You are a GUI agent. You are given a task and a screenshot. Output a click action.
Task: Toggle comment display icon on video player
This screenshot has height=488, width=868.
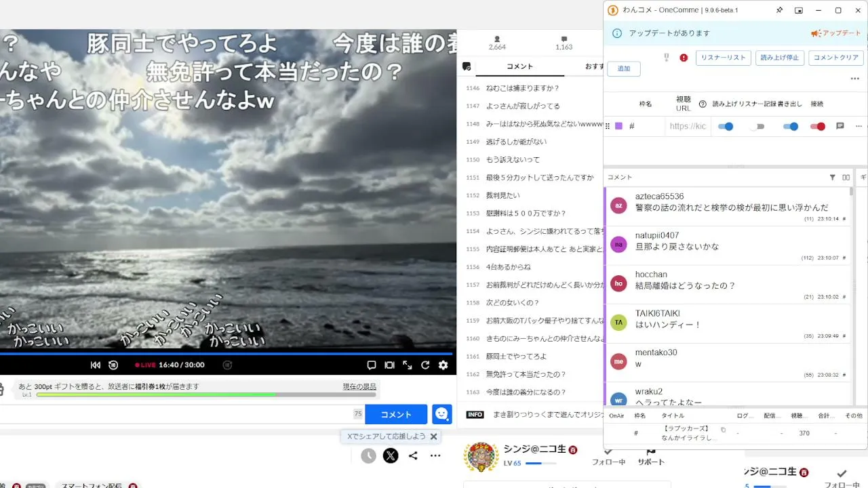tap(372, 365)
